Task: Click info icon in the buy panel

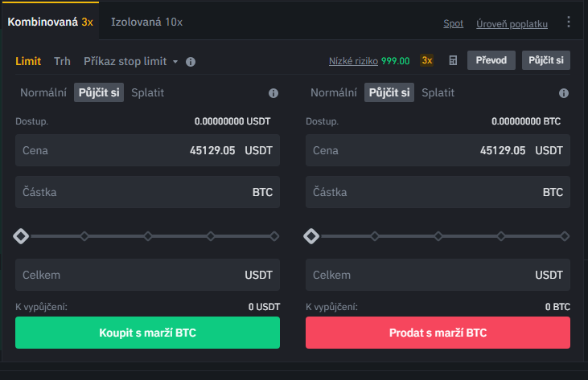Action: [273, 93]
